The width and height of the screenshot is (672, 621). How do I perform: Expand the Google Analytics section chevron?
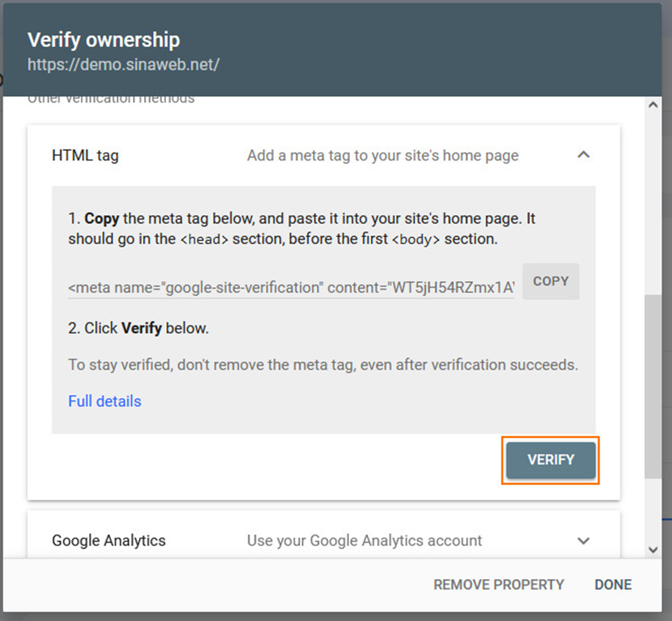[x=583, y=540]
